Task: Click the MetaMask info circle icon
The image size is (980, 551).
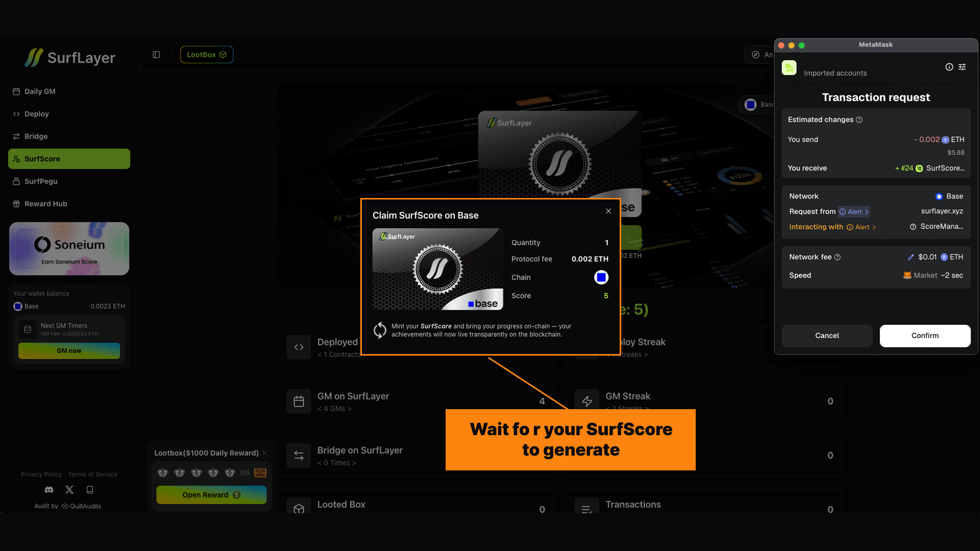Action: (949, 67)
